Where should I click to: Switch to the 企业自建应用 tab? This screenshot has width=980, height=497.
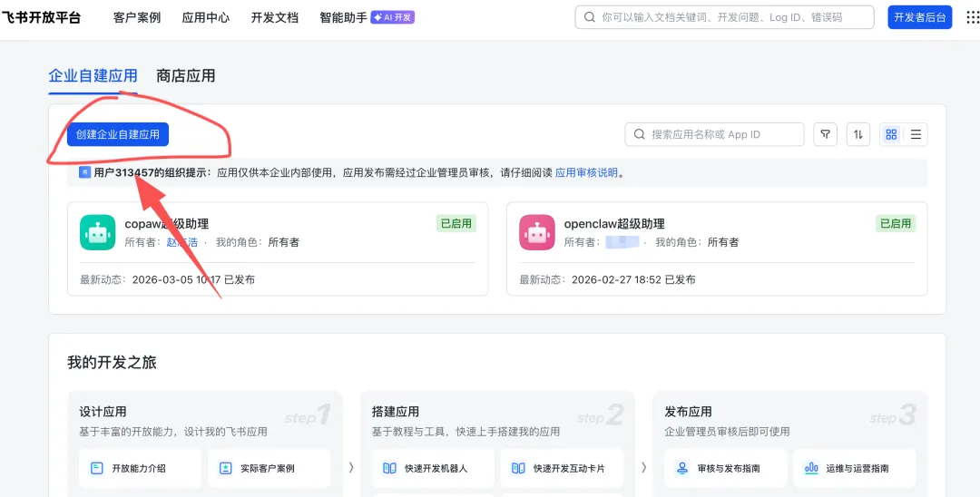[93, 76]
